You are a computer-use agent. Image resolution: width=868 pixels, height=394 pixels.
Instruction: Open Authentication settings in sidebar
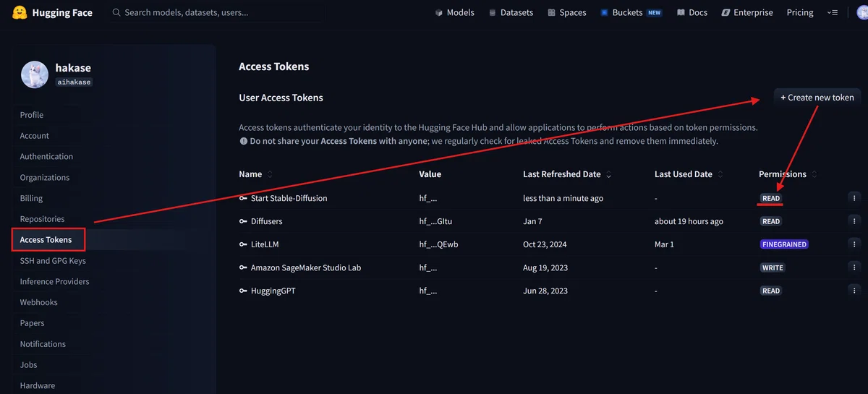tap(46, 157)
